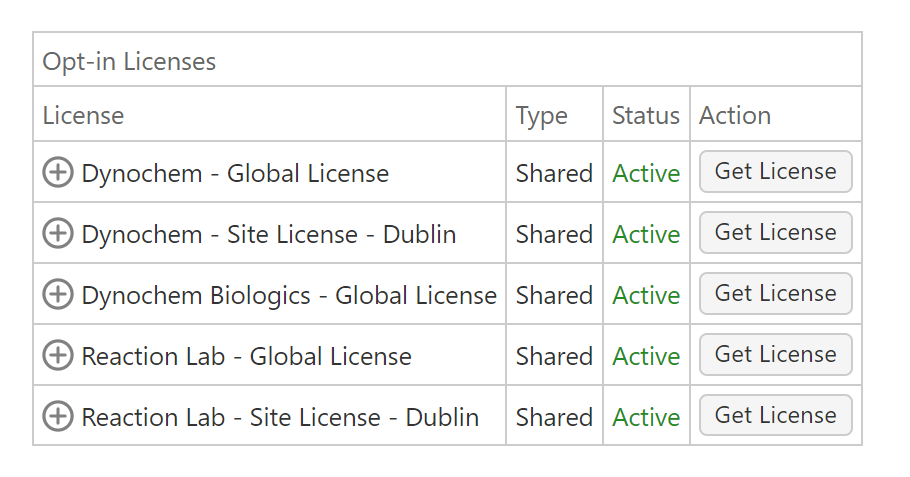Image resolution: width=910 pixels, height=477 pixels.
Task: Select the Status column header
Action: [x=645, y=115]
